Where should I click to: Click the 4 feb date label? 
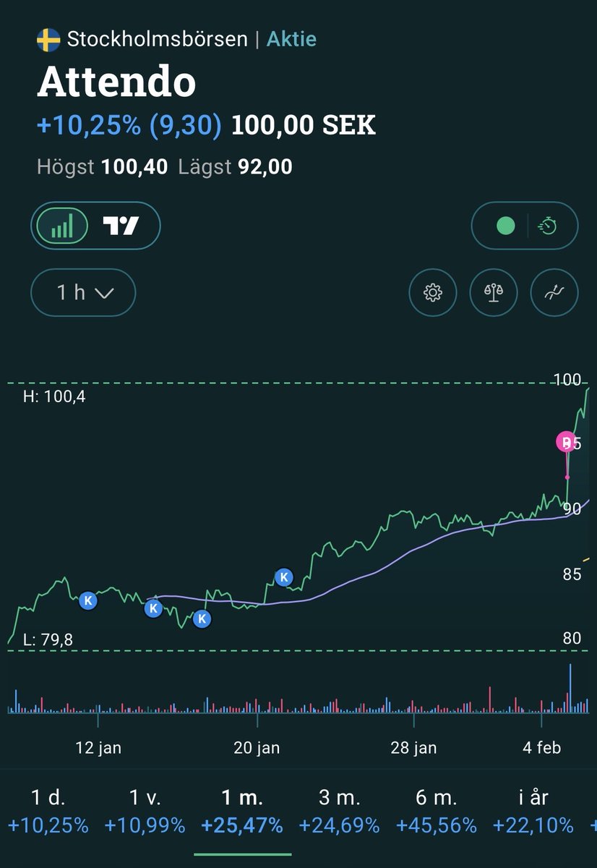[542, 748]
